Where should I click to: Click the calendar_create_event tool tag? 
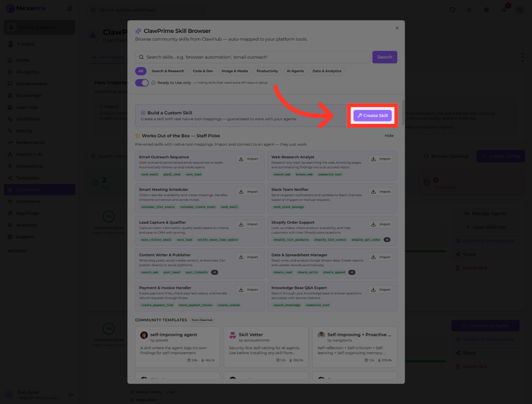tap(198, 207)
